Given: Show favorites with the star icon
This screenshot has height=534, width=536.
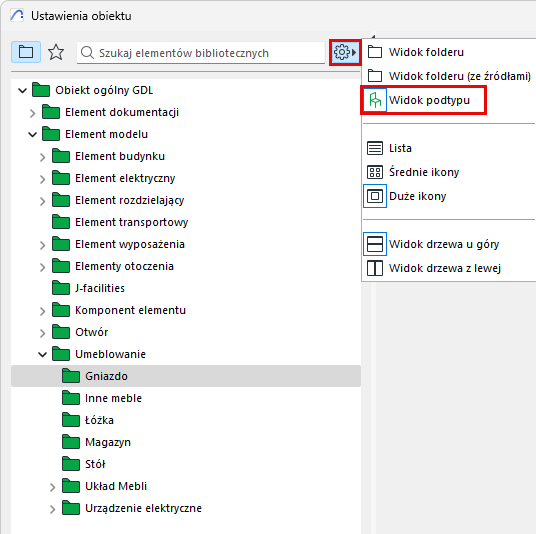Looking at the screenshot, I should click(56, 52).
